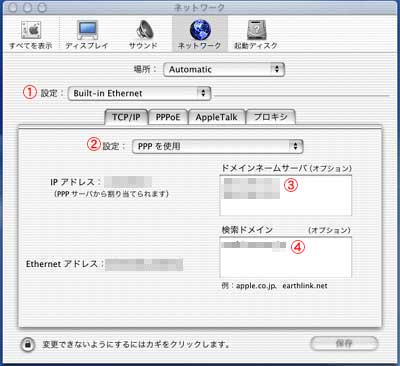Switch to the AppleTalk tab

(x=217, y=117)
